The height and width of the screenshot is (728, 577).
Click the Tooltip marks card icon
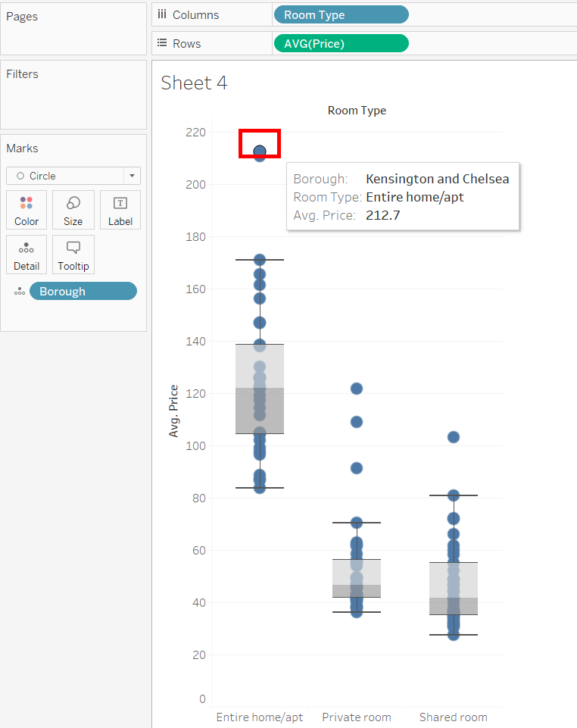tap(73, 248)
